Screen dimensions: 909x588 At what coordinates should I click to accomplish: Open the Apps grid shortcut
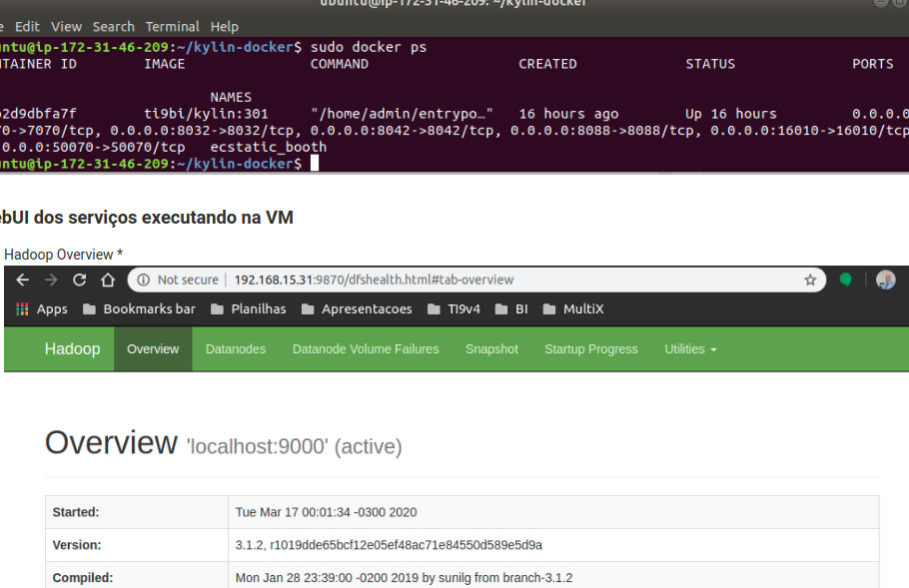tap(42, 309)
